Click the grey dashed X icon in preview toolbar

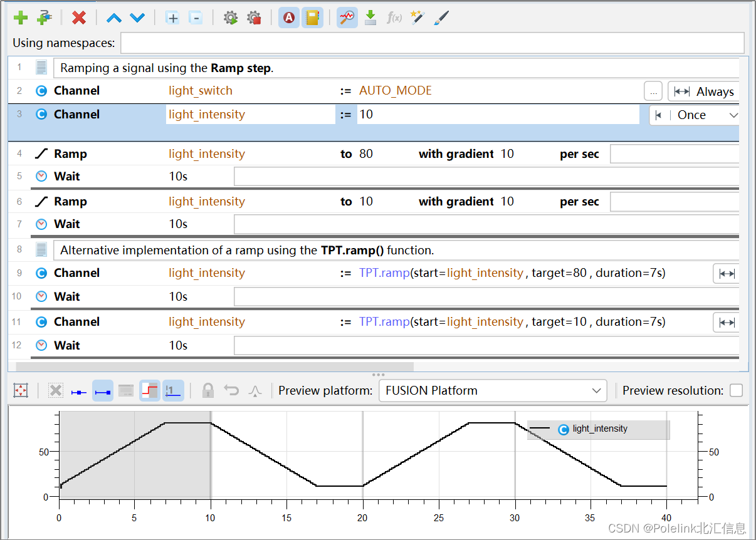[56, 390]
